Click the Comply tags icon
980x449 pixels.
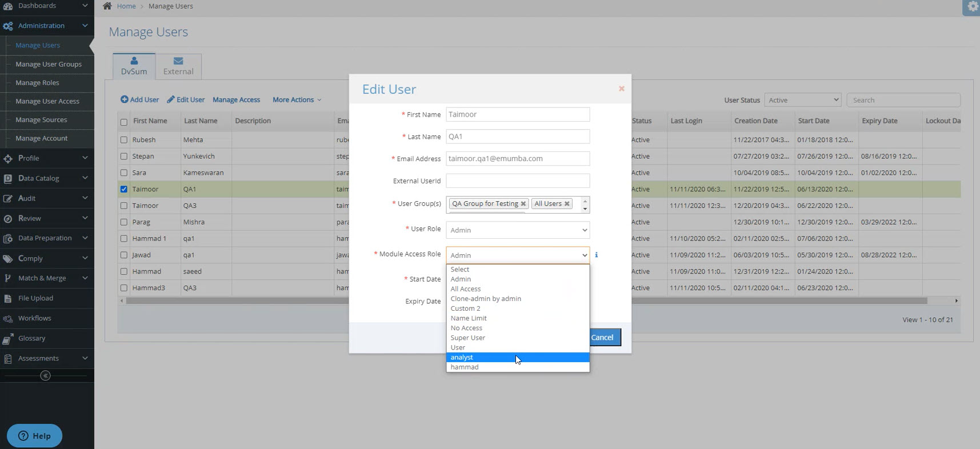[8, 258]
